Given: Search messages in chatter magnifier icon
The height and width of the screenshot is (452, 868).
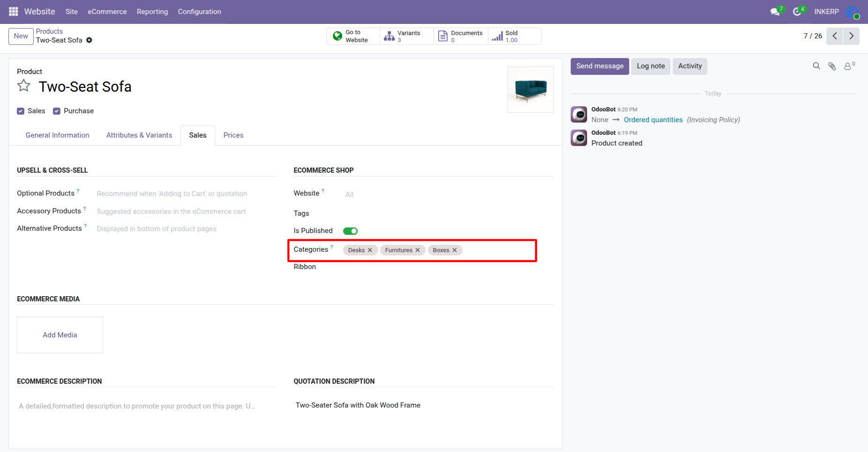Looking at the screenshot, I should tap(817, 66).
